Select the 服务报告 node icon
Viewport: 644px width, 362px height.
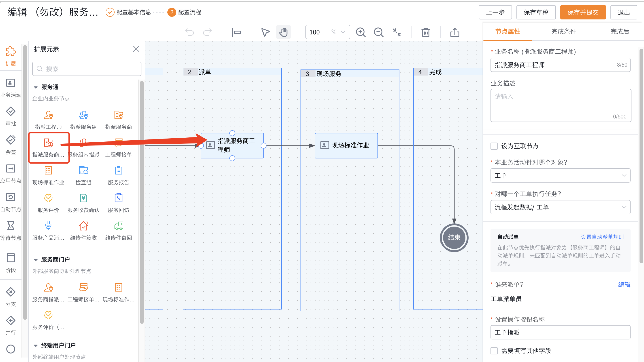(x=119, y=170)
